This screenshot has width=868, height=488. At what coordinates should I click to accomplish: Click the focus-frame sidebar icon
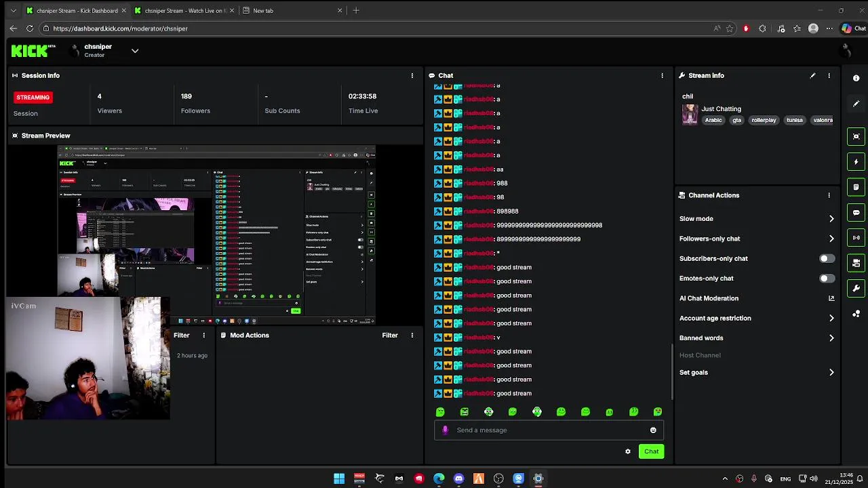[856, 136]
